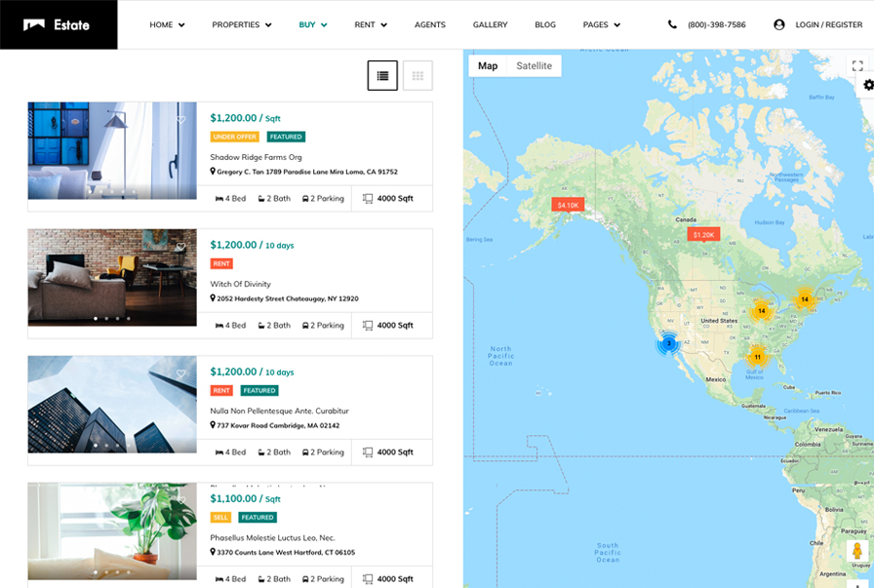Expand the Properties dropdown menu

242,24
